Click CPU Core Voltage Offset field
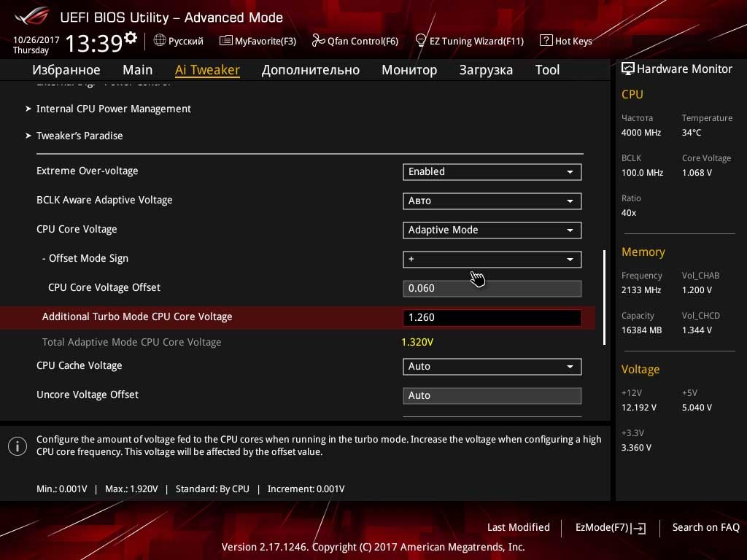This screenshot has width=747, height=560. coord(492,288)
